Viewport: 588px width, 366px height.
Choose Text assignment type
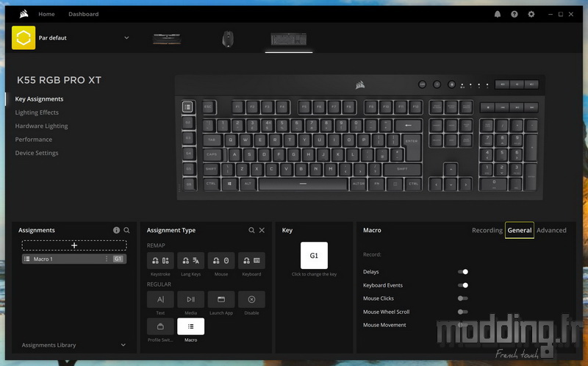tap(160, 299)
